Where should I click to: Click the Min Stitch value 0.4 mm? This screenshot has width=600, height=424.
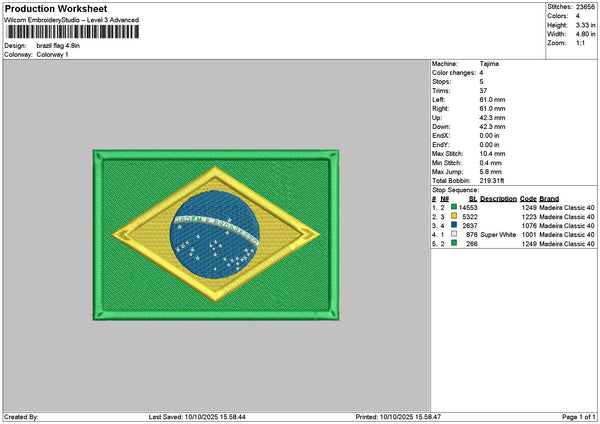[x=490, y=163]
